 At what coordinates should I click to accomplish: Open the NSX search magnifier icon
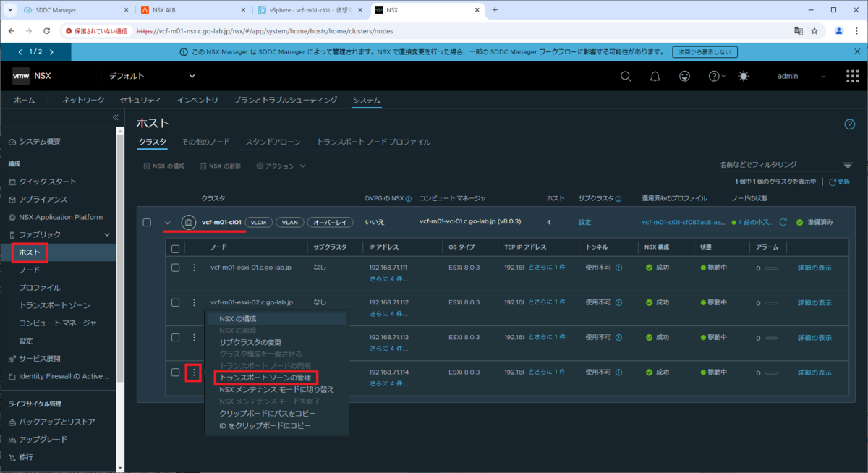point(626,76)
